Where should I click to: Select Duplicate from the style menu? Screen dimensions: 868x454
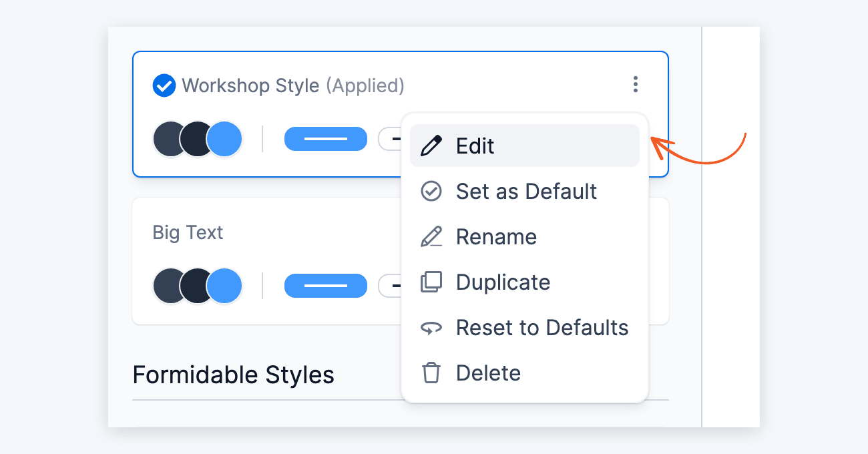coord(525,282)
